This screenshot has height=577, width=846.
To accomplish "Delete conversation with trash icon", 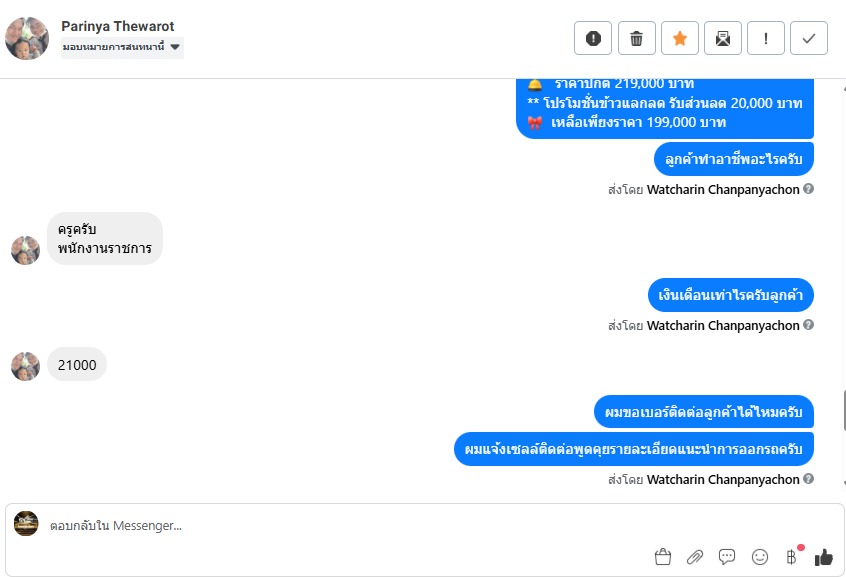I will (x=637, y=38).
